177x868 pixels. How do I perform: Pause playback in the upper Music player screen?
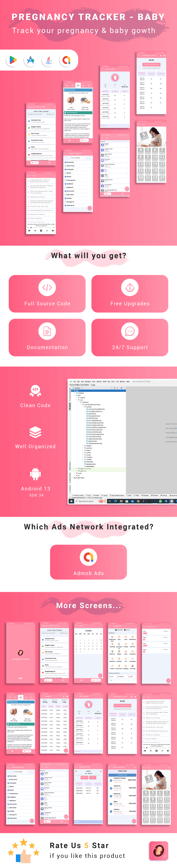pos(41,231)
